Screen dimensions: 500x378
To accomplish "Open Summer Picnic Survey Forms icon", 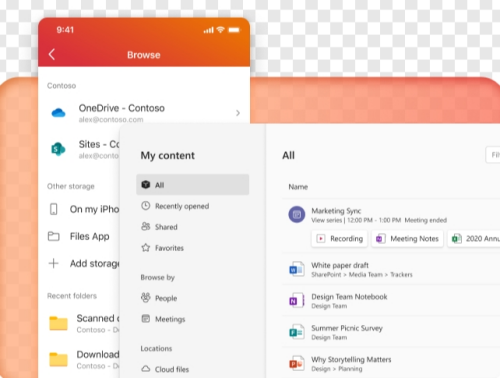I will pos(297,332).
